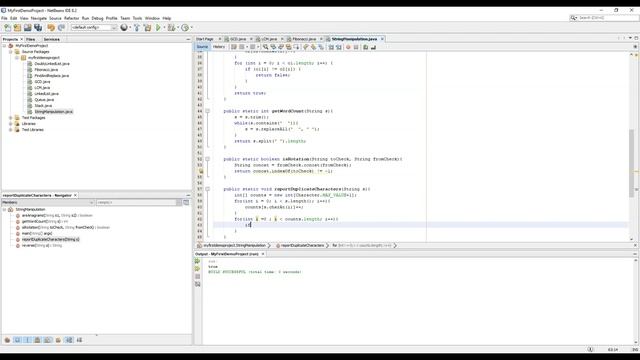The width and height of the screenshot is (640, 360).
Task: Click the editor Comment lines icon
Action: pyautogui.click(x=366, y=47)
